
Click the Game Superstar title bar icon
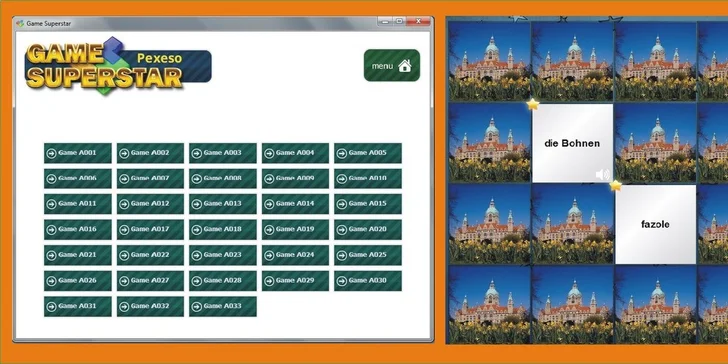tap(20, 23)
